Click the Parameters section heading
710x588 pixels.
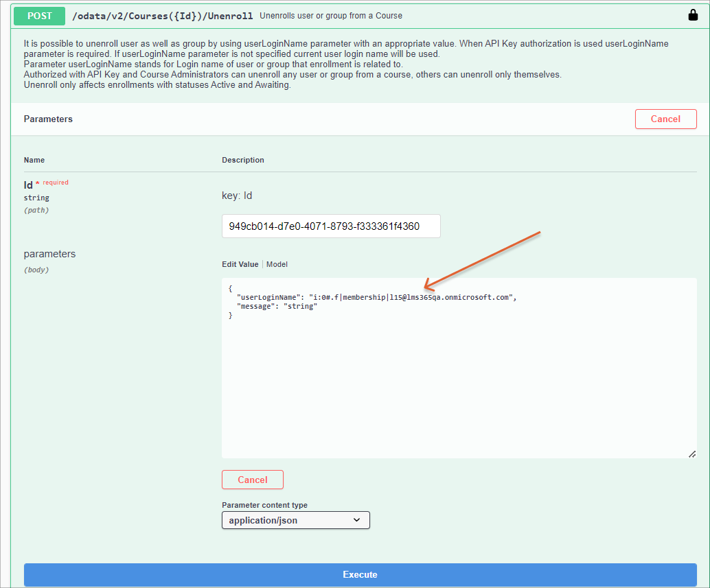[48, 119]
